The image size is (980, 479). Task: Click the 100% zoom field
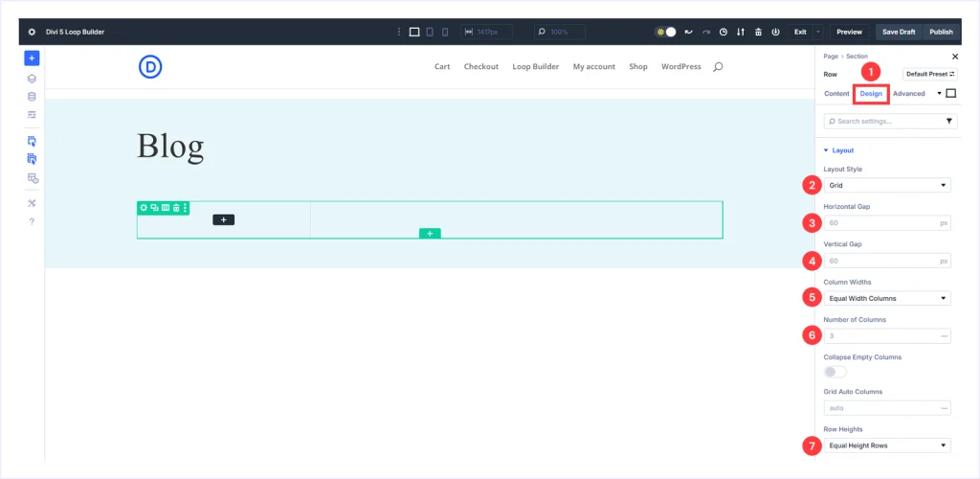tap(559, 32)
